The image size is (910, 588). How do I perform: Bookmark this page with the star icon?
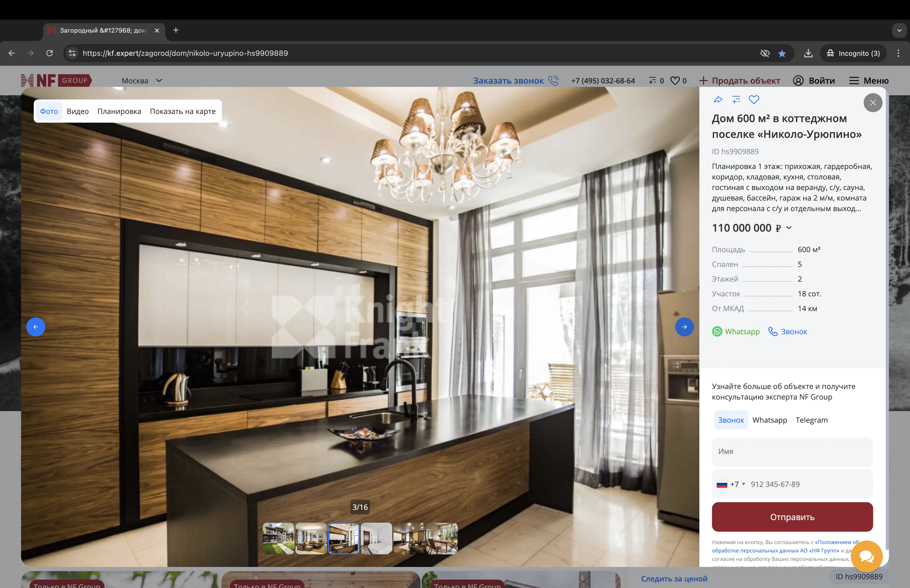782,53
